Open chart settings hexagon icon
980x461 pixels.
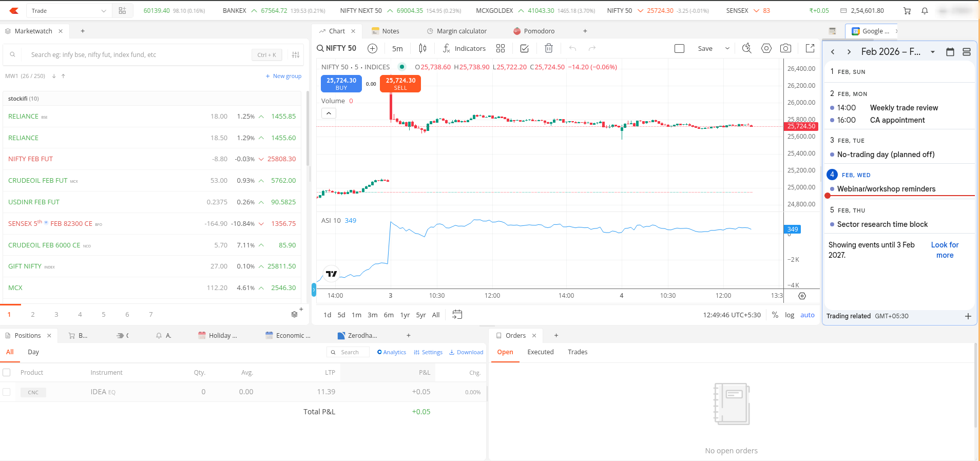pyautogui.click(x=766, y=48)
